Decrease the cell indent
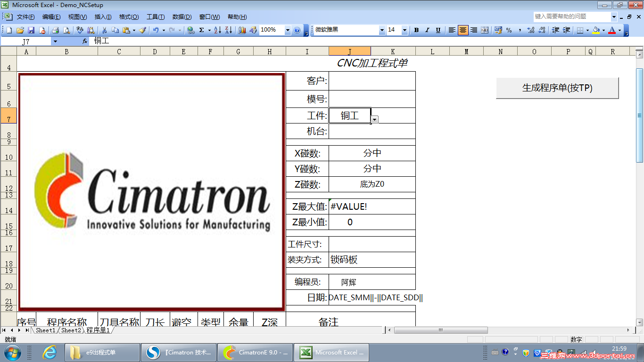 [x=555, y=30]
